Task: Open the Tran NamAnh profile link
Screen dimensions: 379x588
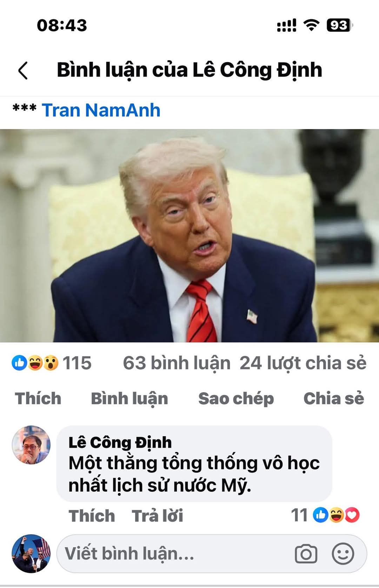Action: click(101, 110)
